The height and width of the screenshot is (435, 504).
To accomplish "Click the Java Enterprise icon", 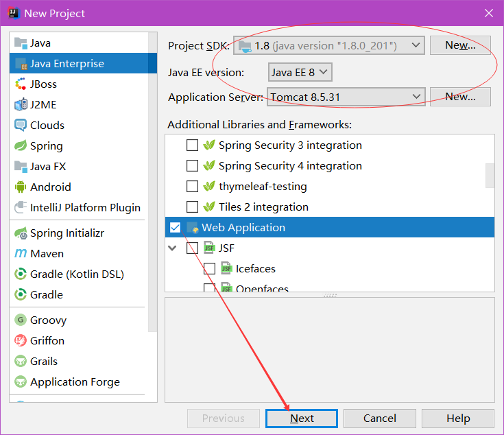I will pos(21,64).
